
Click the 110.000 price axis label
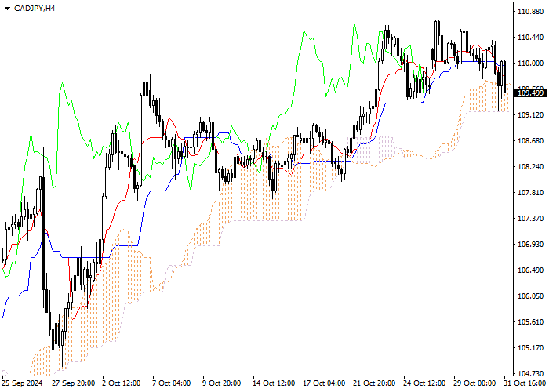[530, 64]
